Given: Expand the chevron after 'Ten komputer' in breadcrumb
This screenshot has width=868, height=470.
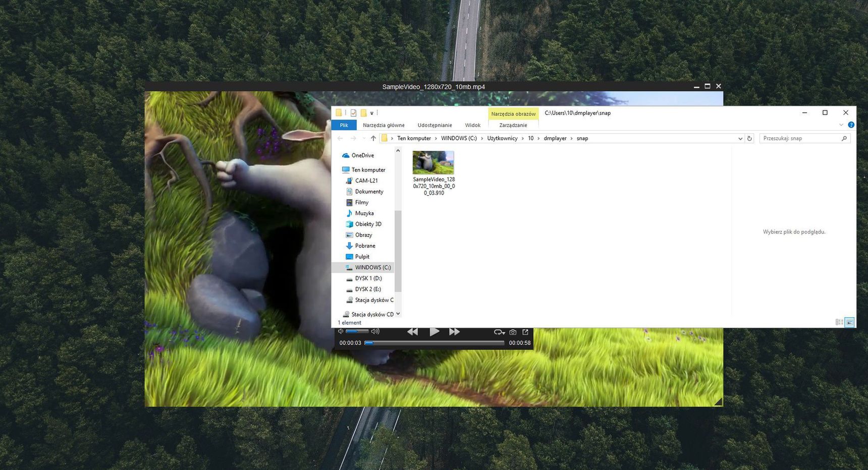Looking at the screenshot, I should [x=436, y=138].
